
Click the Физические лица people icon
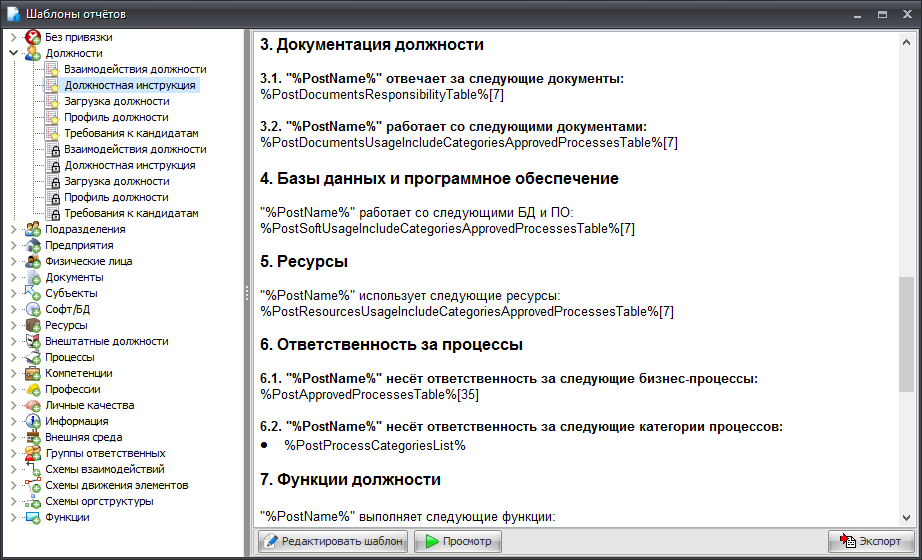(33, 261)
